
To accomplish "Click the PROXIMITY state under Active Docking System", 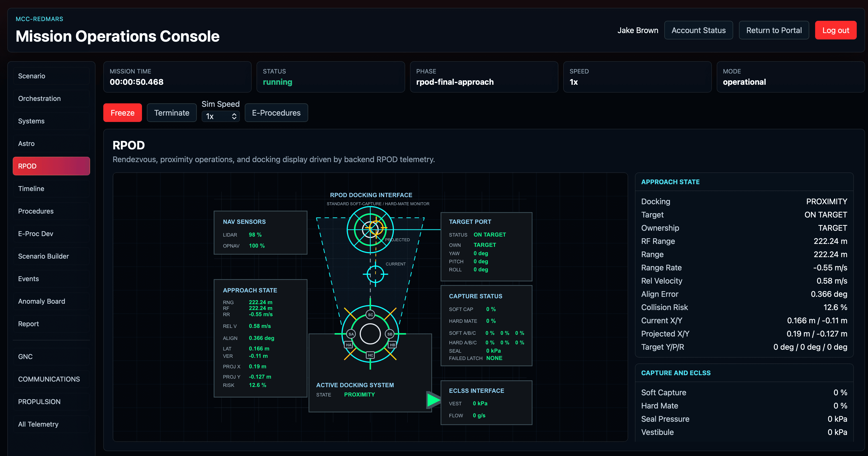I will (x=359, y=395).
